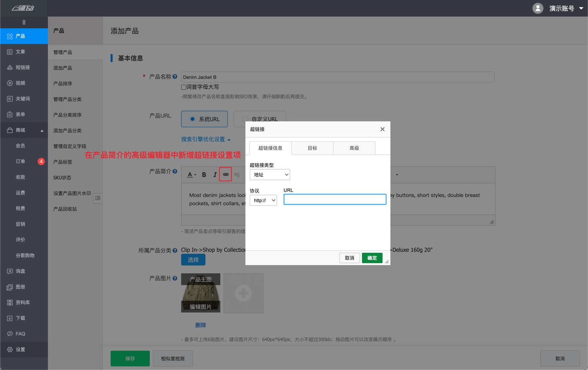The width and height of the screenshot is (588, 370).
Task: Switch to the 目标 tab in hyperlink dialog
Action: 312,148
